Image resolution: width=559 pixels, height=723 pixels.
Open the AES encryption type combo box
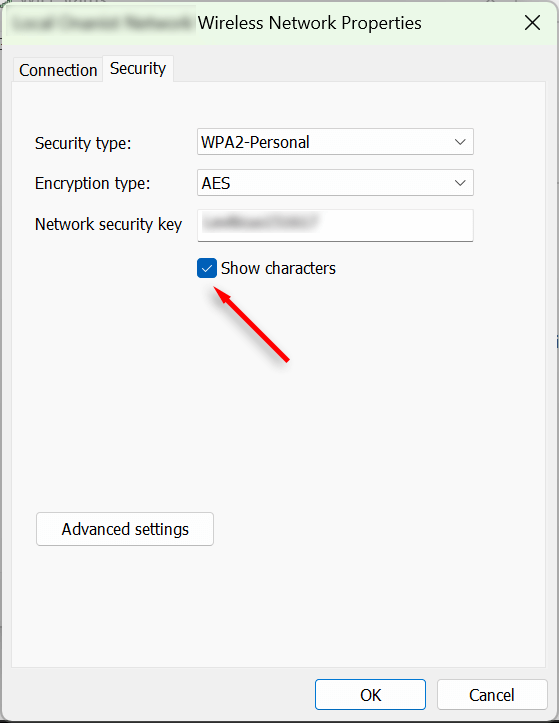click(x=335, y=183)
